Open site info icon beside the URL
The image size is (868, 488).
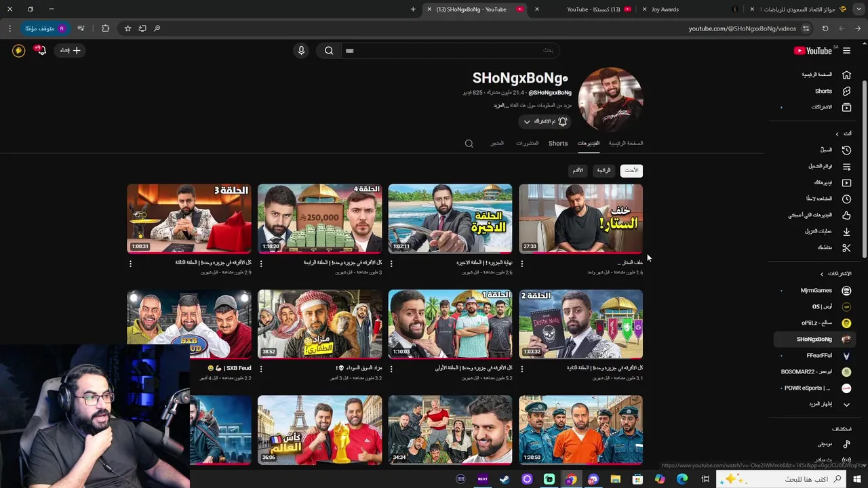click(x=806, y=28)
